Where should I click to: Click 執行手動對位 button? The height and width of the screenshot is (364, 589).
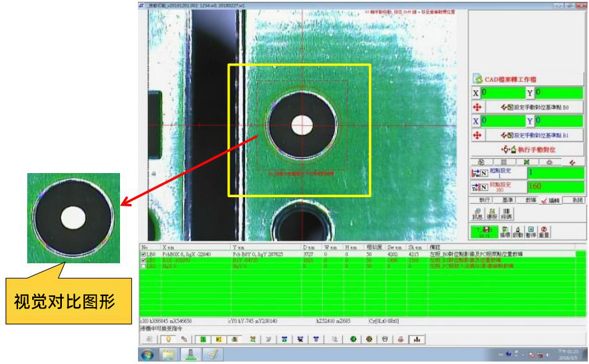click(528, 150)
